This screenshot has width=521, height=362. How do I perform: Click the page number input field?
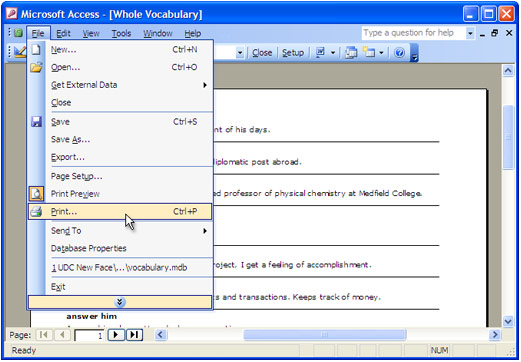tap(89, 335)
